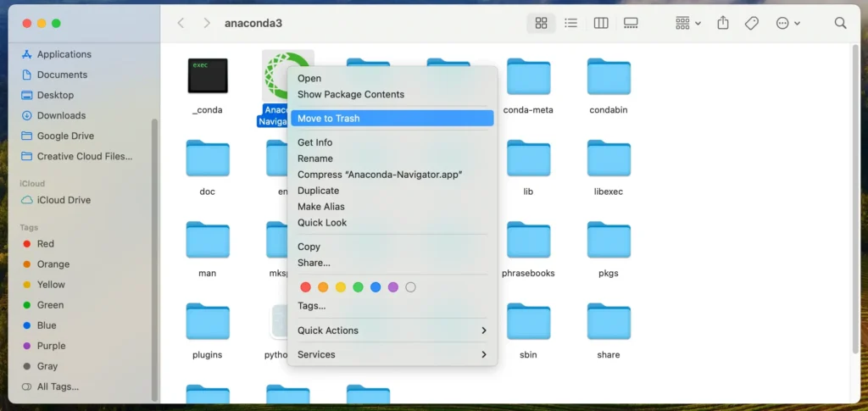Image resolution: width=868 pixels, height=411 pixels.
Task: Open the Group by dropdown
Action: [x=688, y=23]
